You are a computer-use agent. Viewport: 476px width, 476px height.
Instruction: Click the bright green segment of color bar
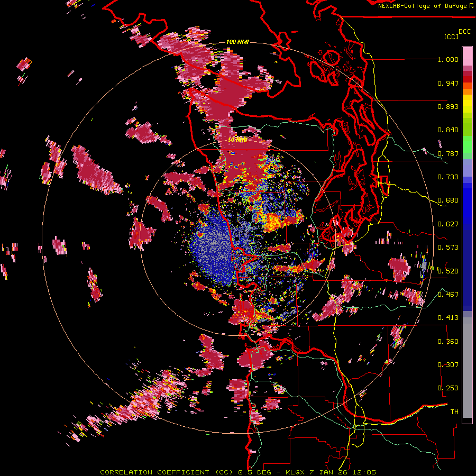coord(467,145)
